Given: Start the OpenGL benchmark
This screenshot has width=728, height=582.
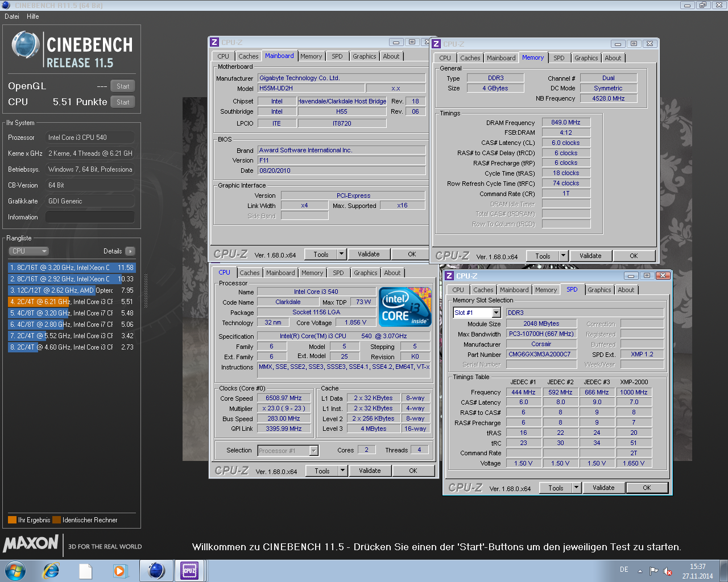Looking at the screenshot, I should (x=123, y=86).
